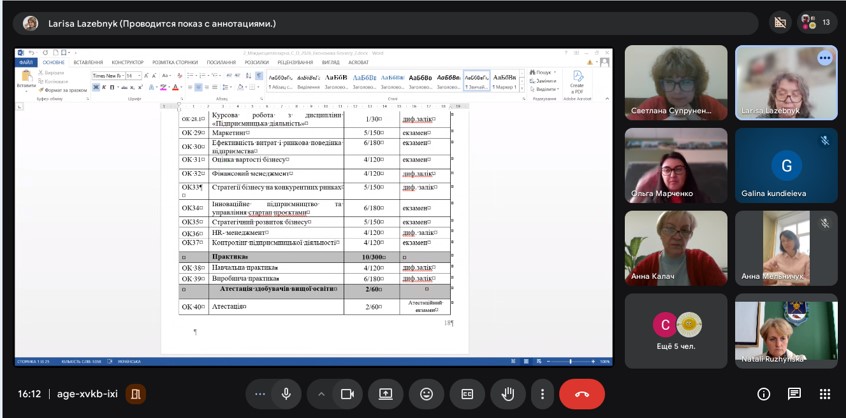Click the red leave call button
This screenshot has width=846, height=418.
[x=582, y=394]
